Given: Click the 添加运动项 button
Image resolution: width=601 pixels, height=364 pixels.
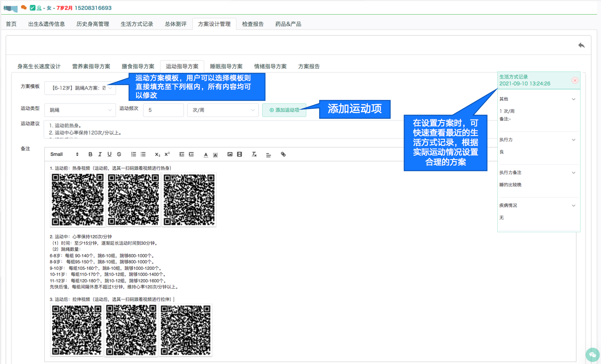Looking at the screenshot, I should tap(284, 110).
